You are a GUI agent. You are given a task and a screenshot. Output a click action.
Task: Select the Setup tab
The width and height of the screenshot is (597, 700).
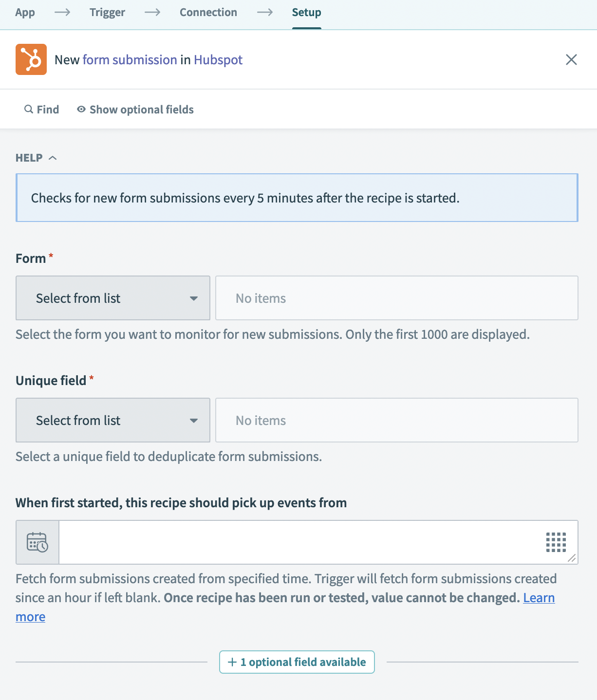(x=306, y=12)
